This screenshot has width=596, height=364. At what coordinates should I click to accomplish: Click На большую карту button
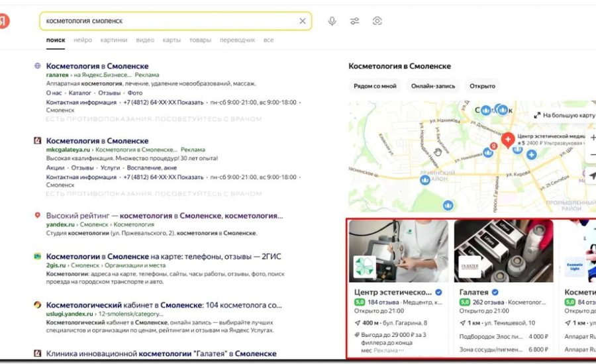coord(564,115)
